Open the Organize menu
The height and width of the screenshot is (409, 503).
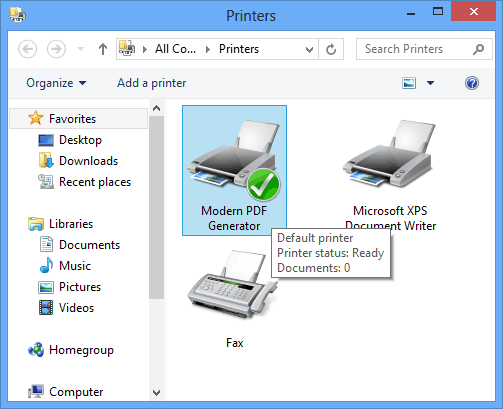pyautogui.click(x=56, y=83)
